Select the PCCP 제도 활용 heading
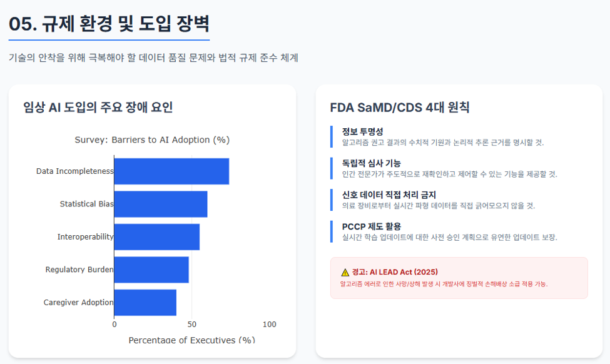The image size is (610, 364). point(371,226)
